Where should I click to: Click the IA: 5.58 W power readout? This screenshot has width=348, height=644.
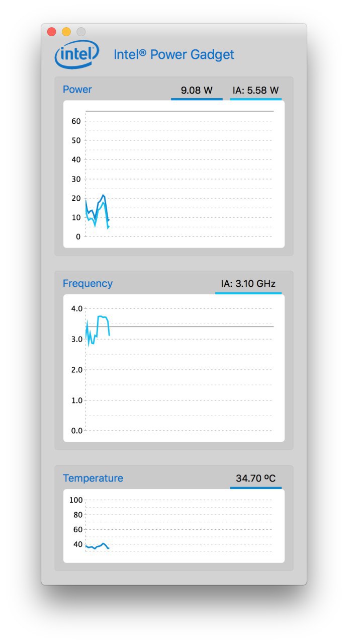(x=255, y=91)
